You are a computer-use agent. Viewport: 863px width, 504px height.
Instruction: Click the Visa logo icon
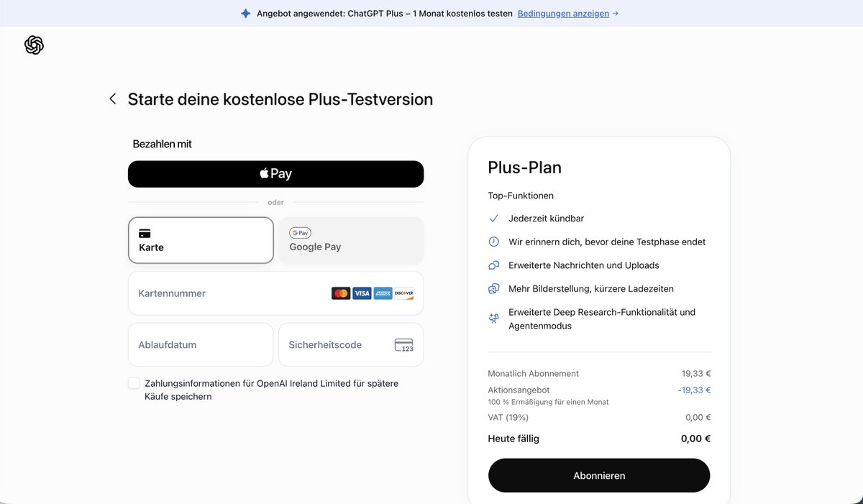pyautogui.click(x=362, y=293)
